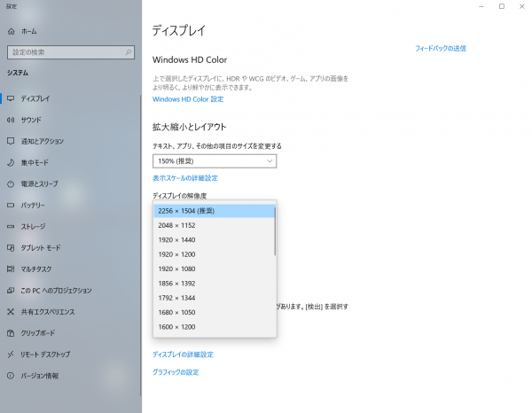This screenshot has width=532, height=413.
Task: Choose 2256 × 1504 recommended resolution
Action: [213, 211]
